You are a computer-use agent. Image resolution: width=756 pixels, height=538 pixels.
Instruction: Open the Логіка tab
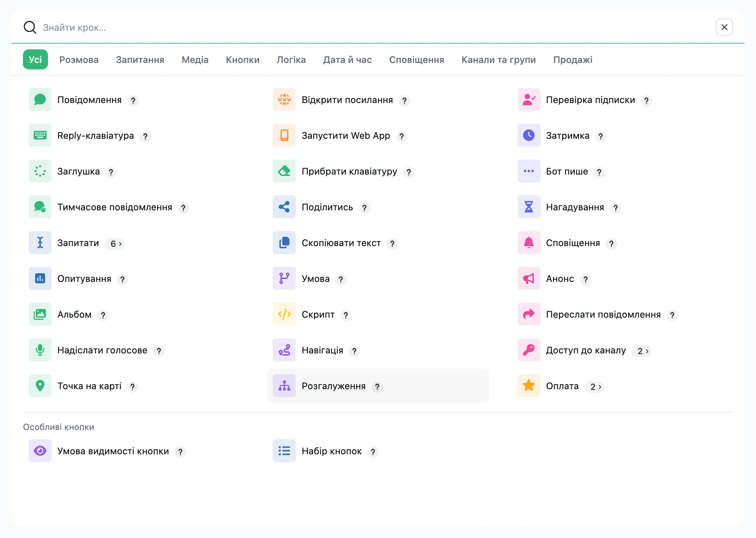(291, 60)
